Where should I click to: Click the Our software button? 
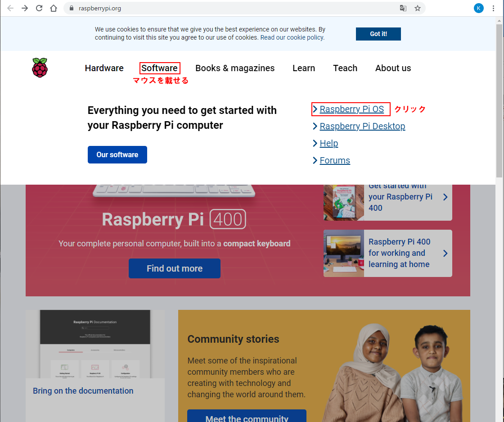(x=117, y=155)
